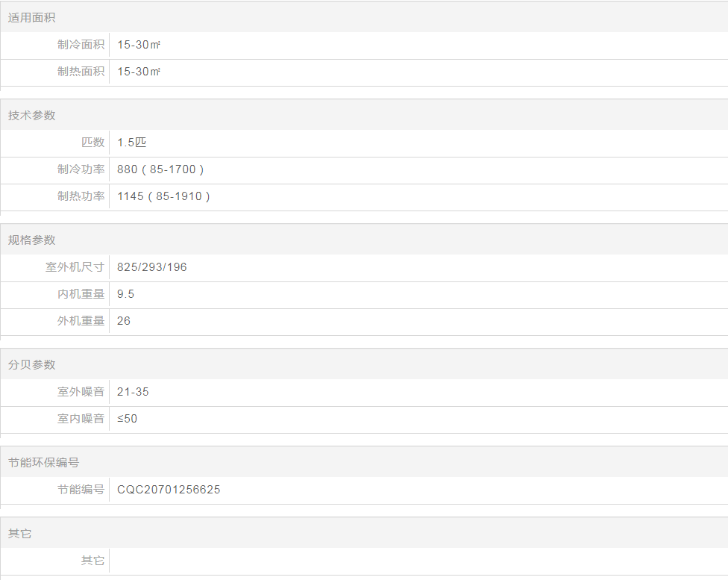Select the 880 (85-1700) power value

coord(160,169)
